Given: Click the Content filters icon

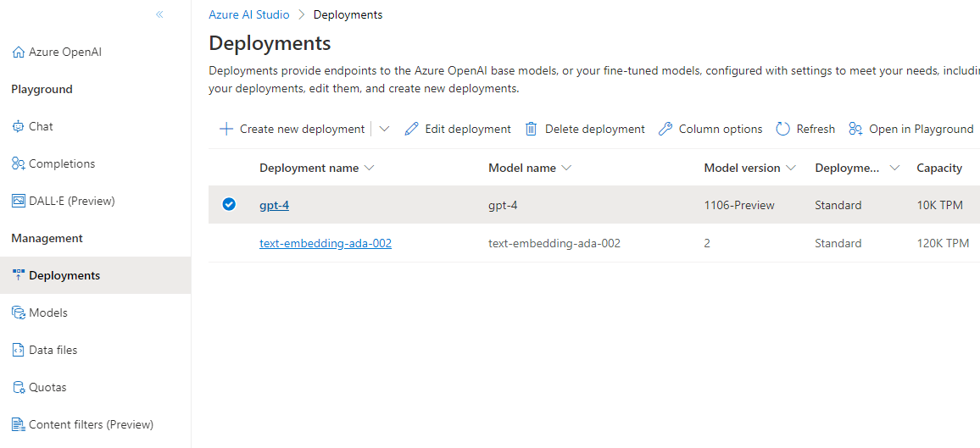Looking at the screenshot, I should [x=18, y=425].
